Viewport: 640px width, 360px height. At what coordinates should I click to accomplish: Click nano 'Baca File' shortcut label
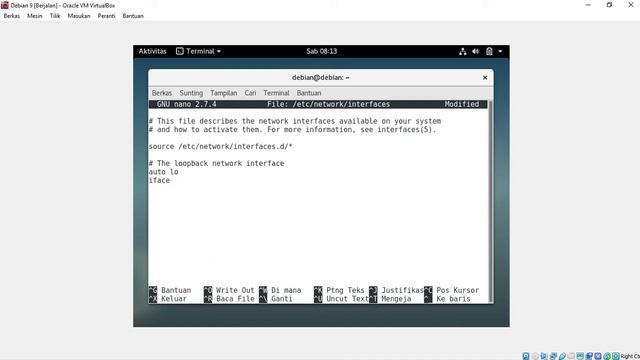[x=235, y=299]
